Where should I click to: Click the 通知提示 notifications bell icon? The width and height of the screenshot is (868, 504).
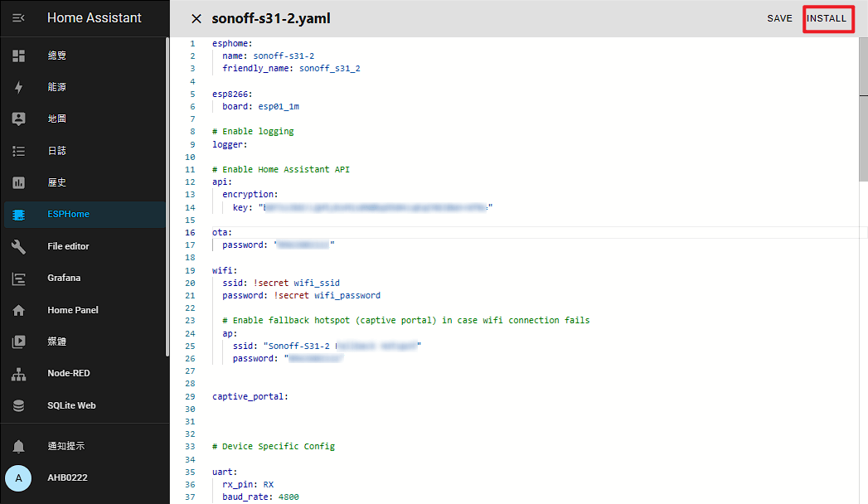(18, 445)
